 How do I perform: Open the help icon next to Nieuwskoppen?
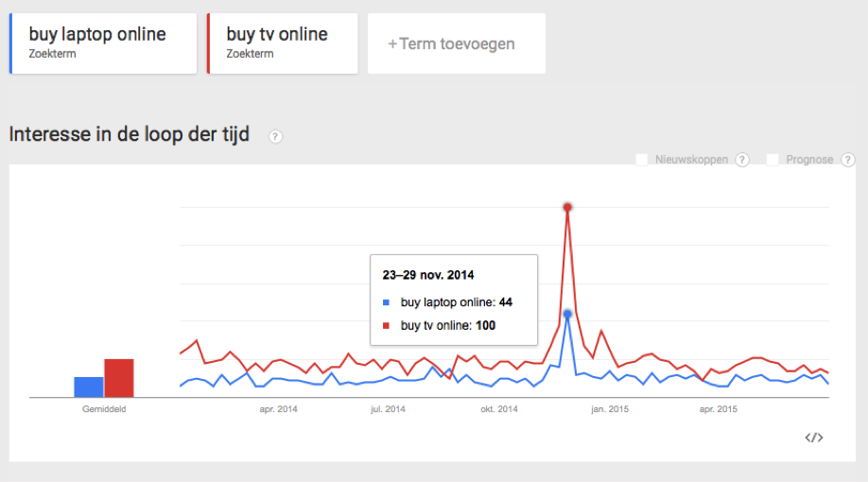coord(742,160)
